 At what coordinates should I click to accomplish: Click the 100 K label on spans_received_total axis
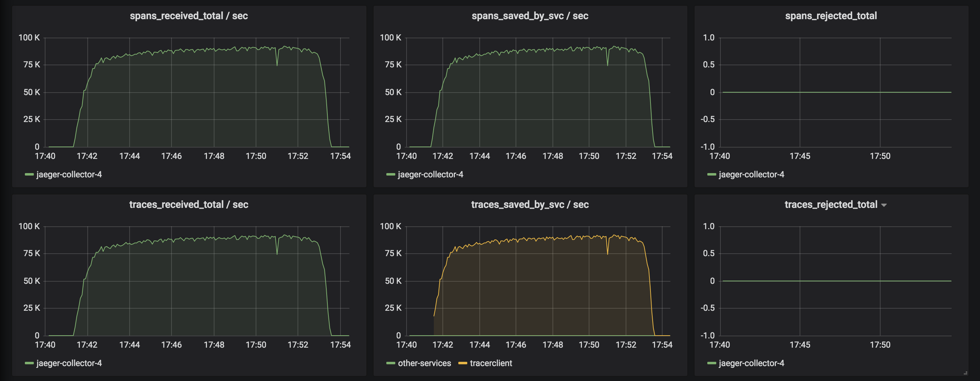click(29, 38)
